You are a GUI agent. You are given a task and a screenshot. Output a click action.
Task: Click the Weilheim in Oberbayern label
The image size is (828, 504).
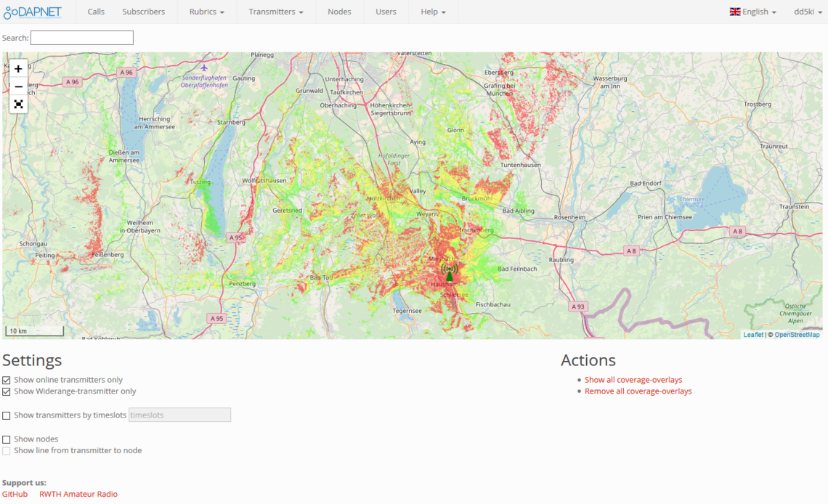point(140,227)
